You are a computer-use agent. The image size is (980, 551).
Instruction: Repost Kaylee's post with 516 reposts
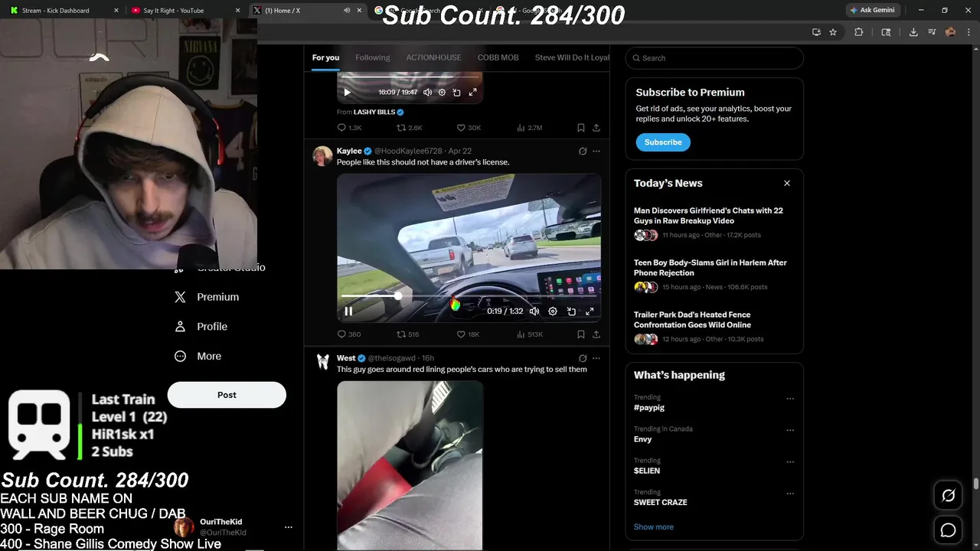[407, 334]
